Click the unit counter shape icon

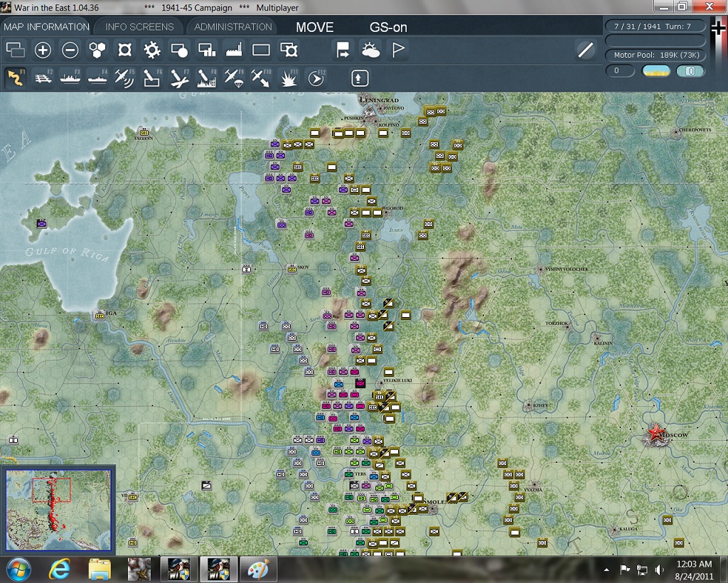(125, 50)
